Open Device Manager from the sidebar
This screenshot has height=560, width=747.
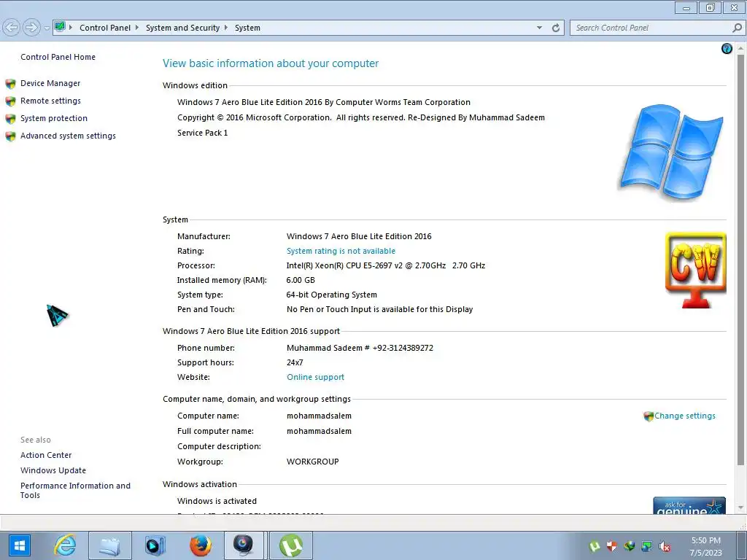coord(50,83)
